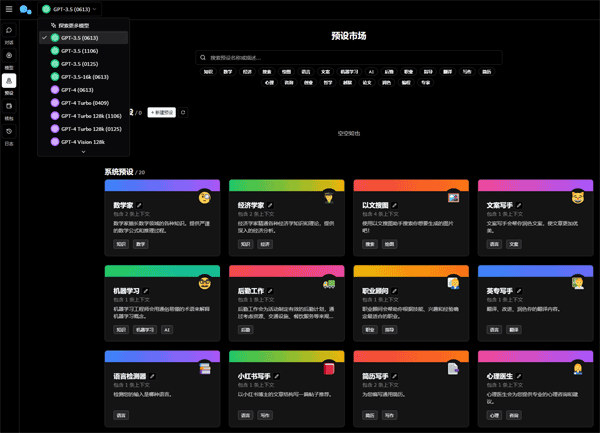The image size is (600, 433).
Task: Filter presets by the 机器学习 tag chip
Action: (349, 72)
